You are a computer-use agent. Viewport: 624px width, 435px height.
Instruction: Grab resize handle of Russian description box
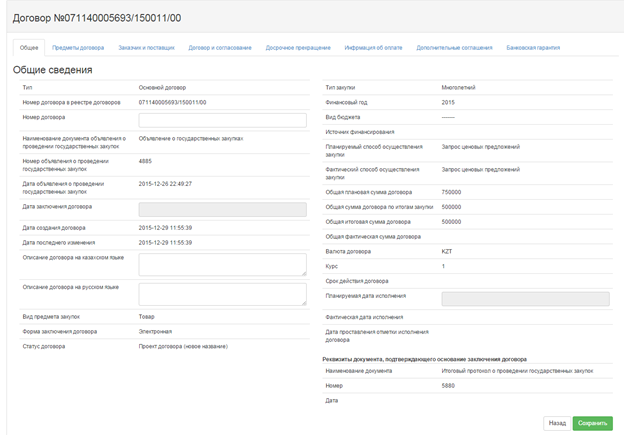[x=304, y=303]
